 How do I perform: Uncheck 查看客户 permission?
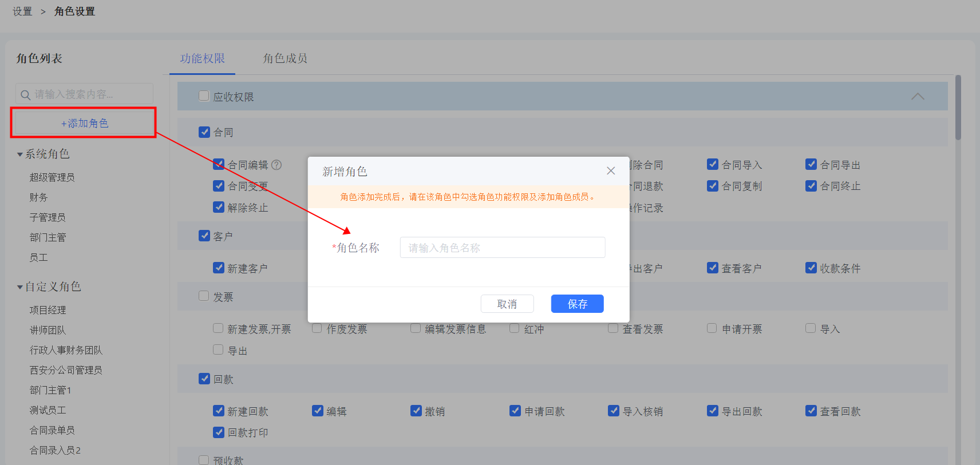[713, 268]
